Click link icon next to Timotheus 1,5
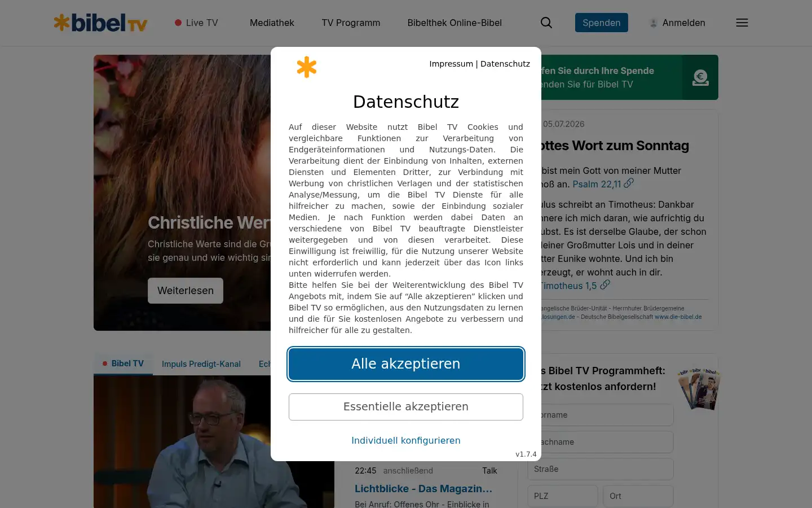The height and width of the screenshot is (508, 812). click(605, 284)
